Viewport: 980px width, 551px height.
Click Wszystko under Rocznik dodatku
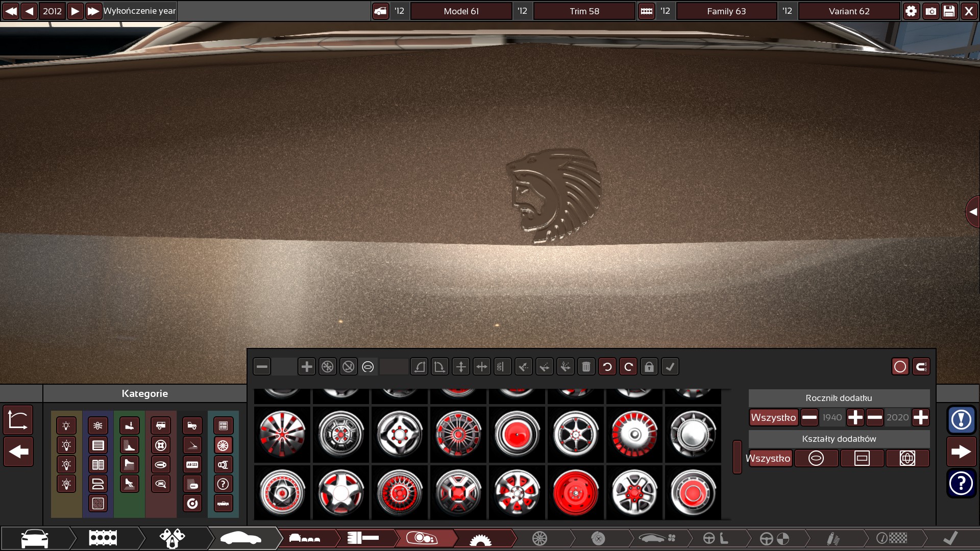[773, 417]
